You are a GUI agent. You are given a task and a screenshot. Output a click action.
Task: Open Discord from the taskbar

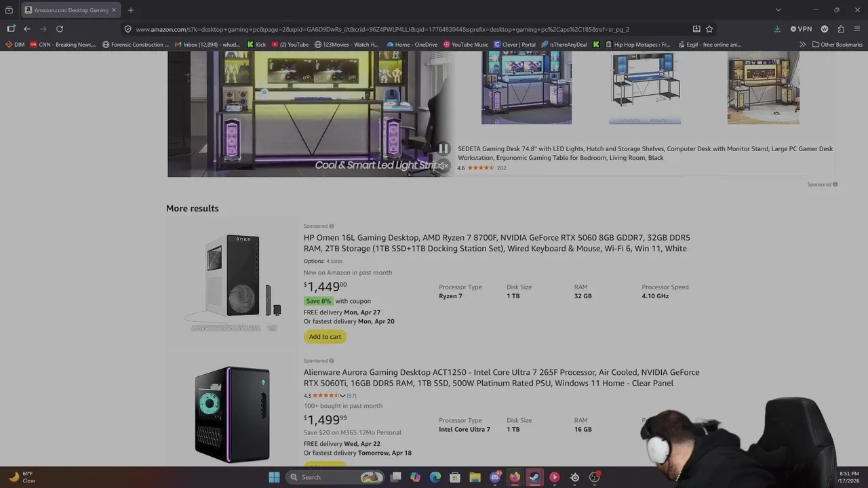[495, 477]
